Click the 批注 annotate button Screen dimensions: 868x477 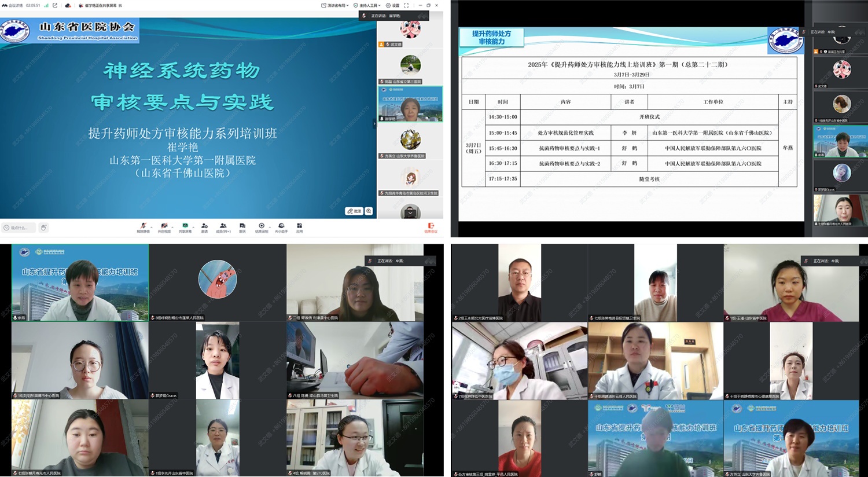click(354, 211)
